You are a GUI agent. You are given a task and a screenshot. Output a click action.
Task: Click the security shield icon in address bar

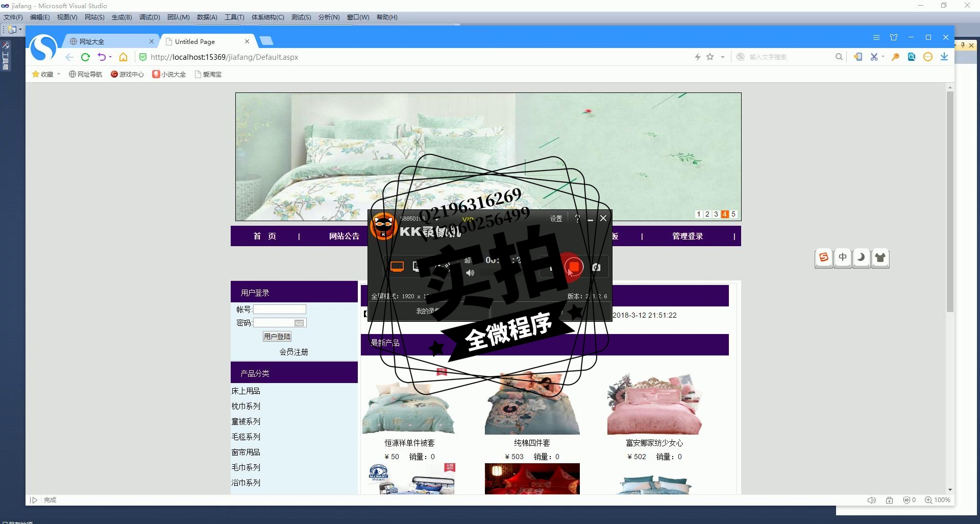pos(143,57)
